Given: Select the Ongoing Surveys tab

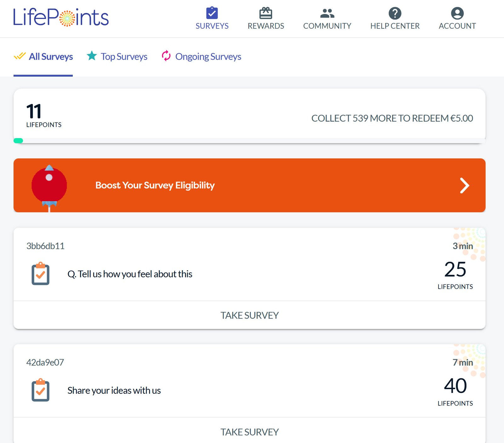Looking at the screenshot, I should [208, 57].
